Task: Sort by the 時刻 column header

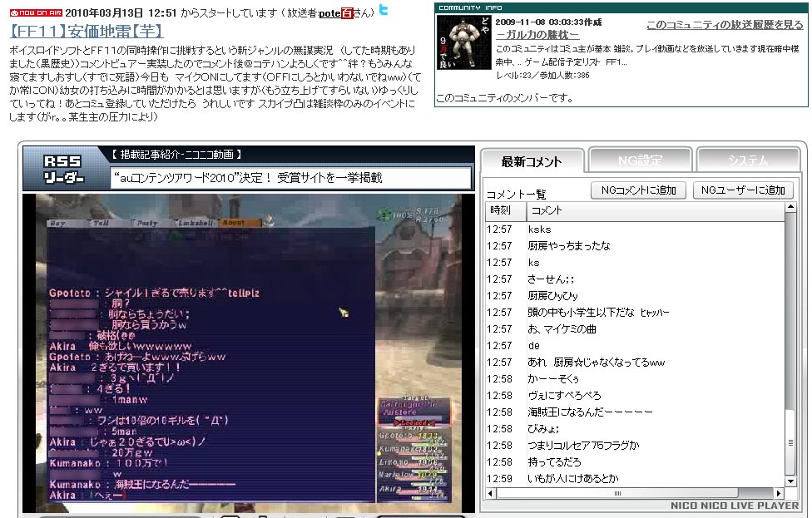Action: (x=506, y=210)
